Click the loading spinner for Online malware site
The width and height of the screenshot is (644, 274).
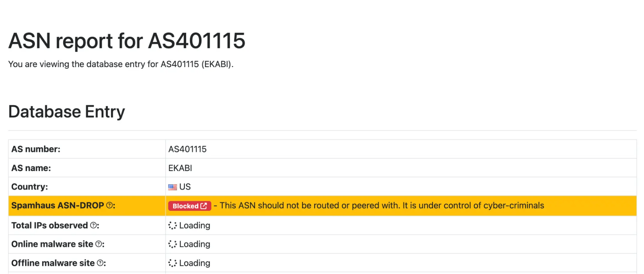tap(173, 244)
